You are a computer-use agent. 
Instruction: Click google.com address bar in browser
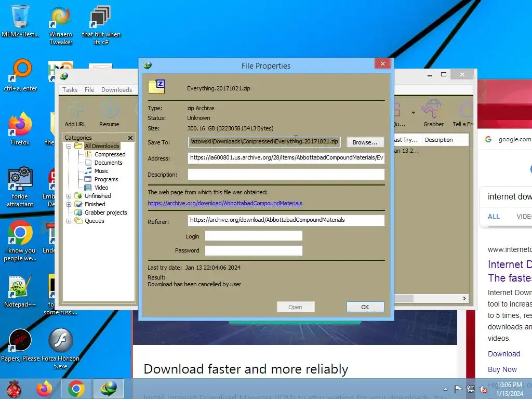pyautogui.click(x=514, y=139)
